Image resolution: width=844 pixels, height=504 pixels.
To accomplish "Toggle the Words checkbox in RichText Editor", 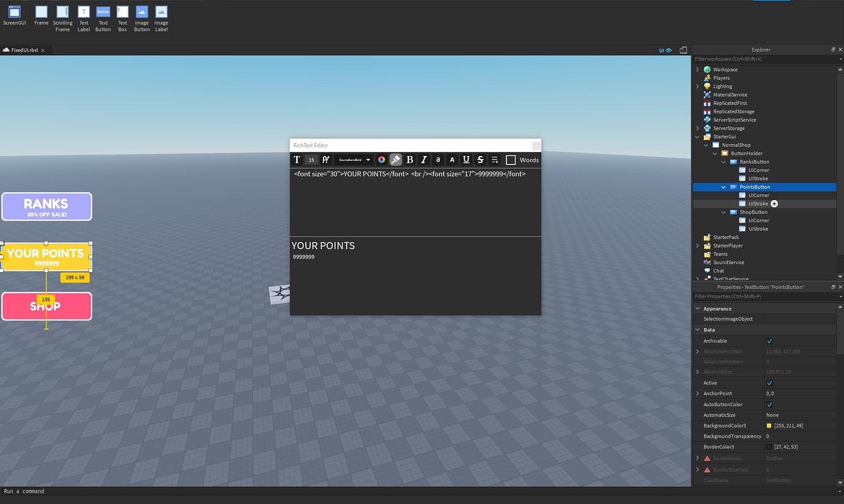I will tap(511, 160).
